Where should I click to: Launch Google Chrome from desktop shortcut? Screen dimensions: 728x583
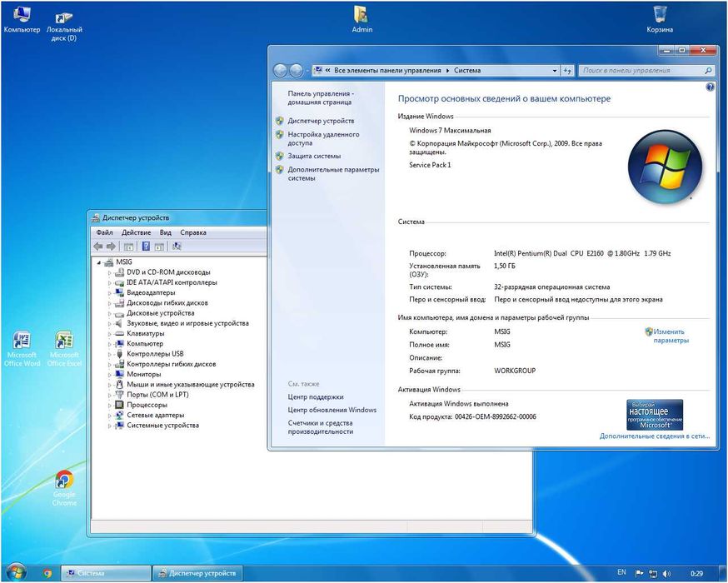coord(64,488)
